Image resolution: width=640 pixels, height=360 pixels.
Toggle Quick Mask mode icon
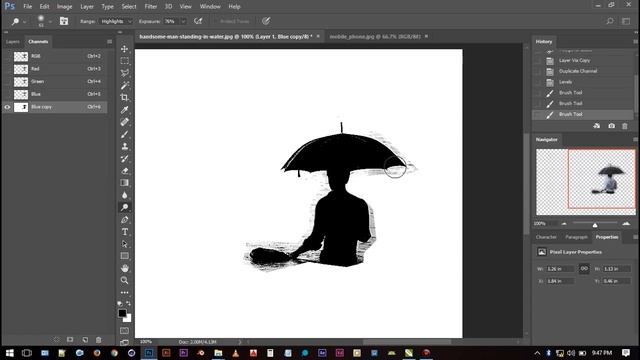(x=124, y=331)
